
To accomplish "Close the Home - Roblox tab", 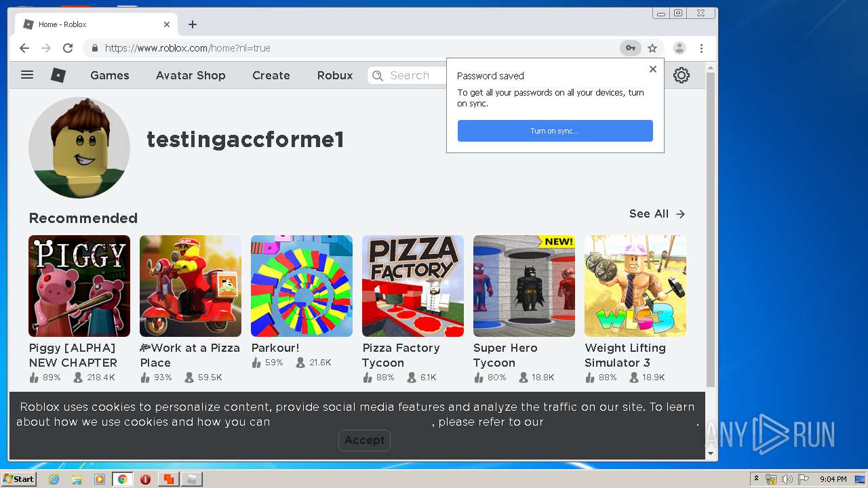I will coord(167,24).
